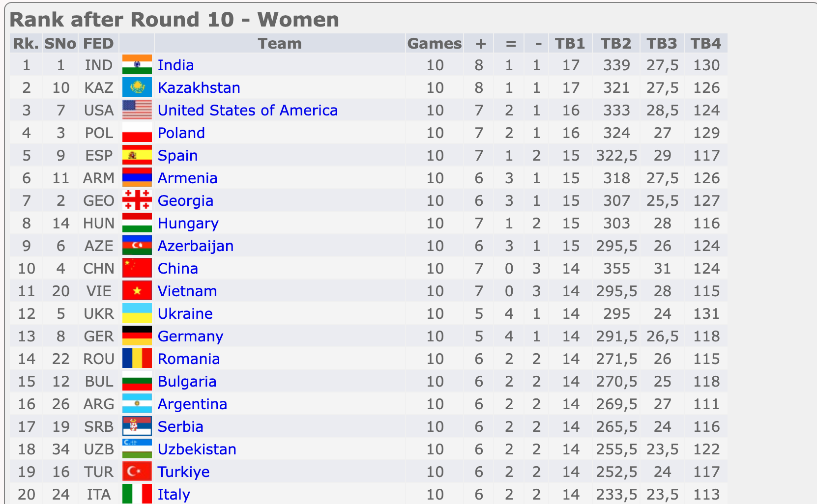Click the Azerbaijan flag icon
The height and width of the screenshot is (504, 817).
click(137, 246)
